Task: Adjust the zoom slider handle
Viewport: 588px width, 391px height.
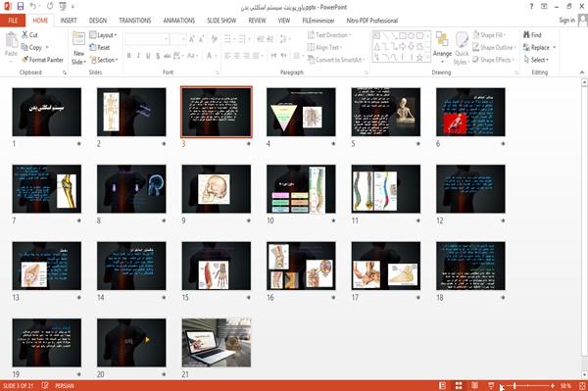Action: [x=514, y=385]
